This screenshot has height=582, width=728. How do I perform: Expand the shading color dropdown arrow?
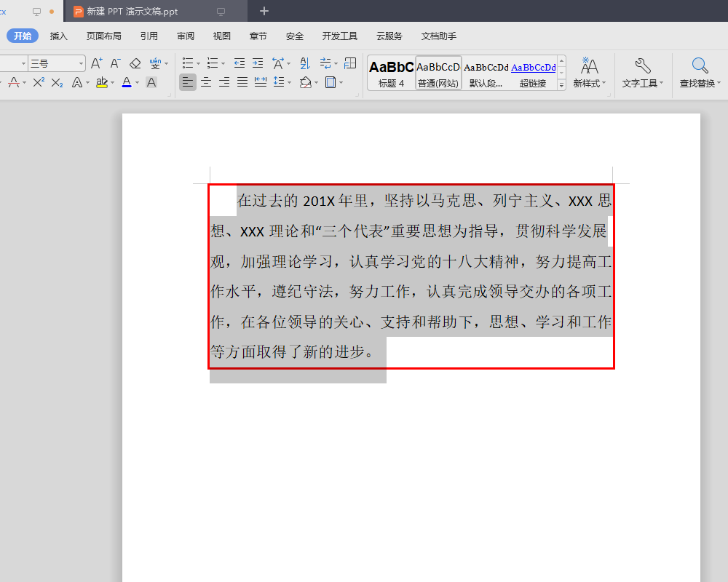click(x=316, y=83)
